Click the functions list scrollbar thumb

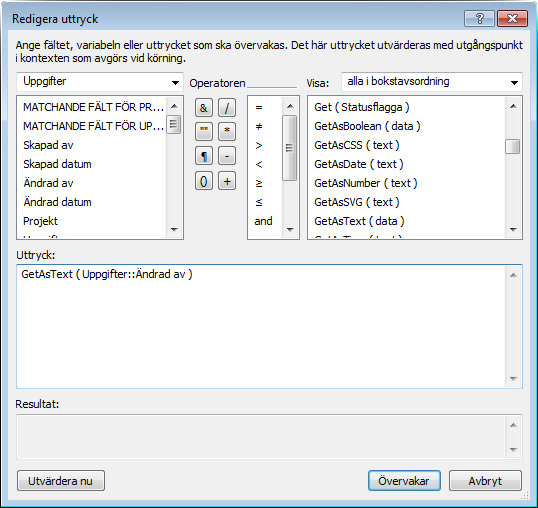click(x=513, y=146)
